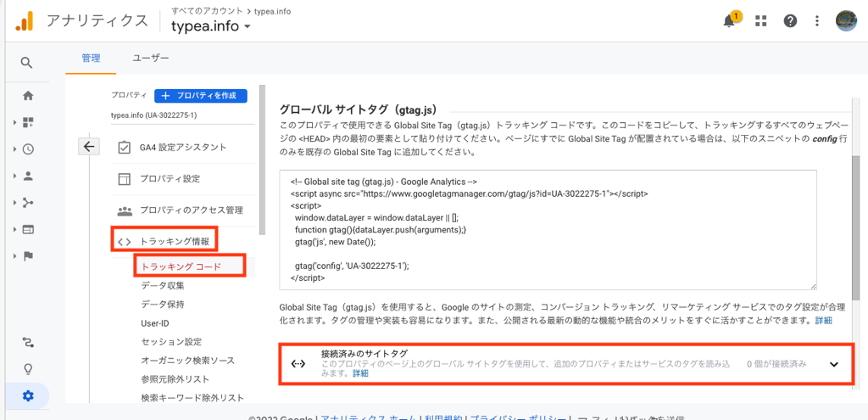Open the three-dot more options menu

817,21
